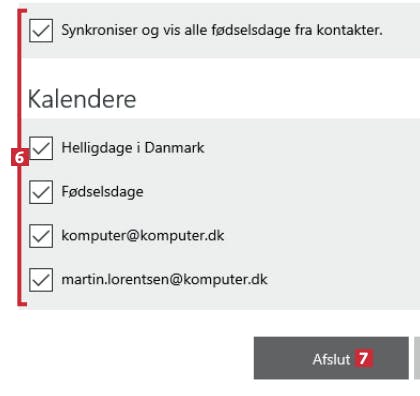420x396 pixels.
Task: Click the red step 7 badge
Action: 364,359
